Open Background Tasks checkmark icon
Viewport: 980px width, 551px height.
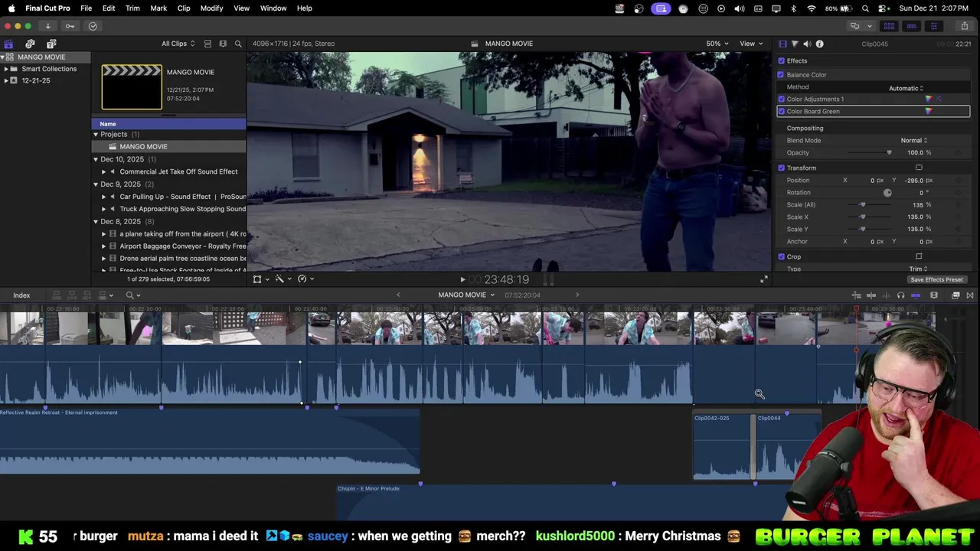93,26
